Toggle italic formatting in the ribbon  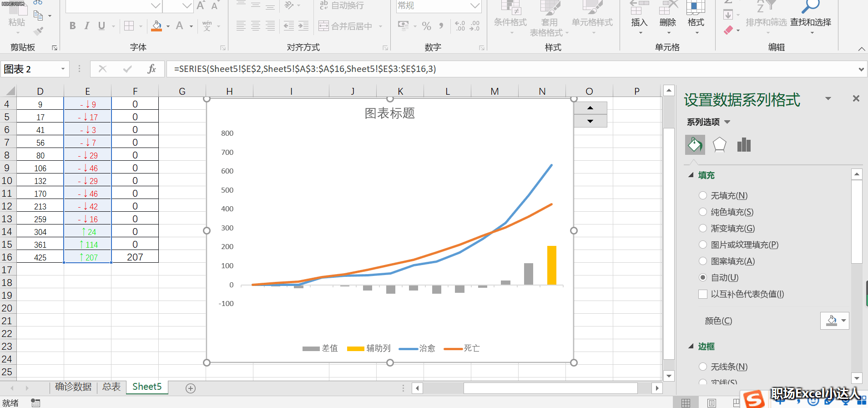click(x=87, y=26)
